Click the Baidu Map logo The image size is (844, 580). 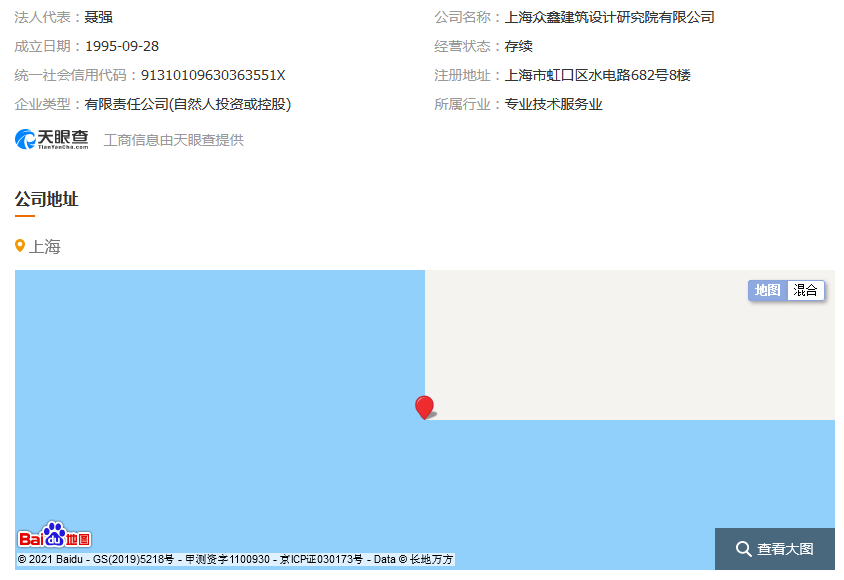coord(54,535)
